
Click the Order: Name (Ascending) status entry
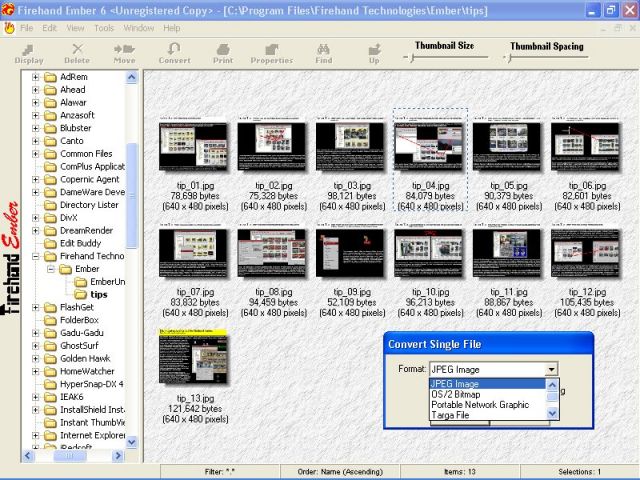coord(340,472)
